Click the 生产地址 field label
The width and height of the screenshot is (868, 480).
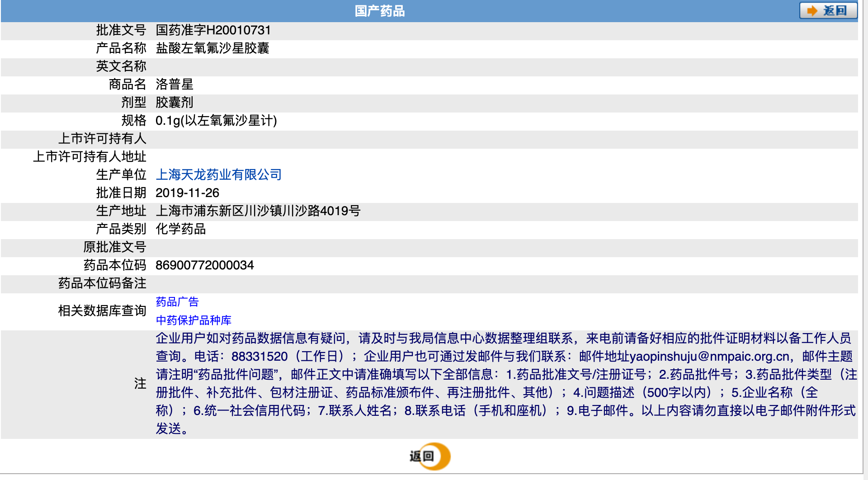[x=121, y=211]
